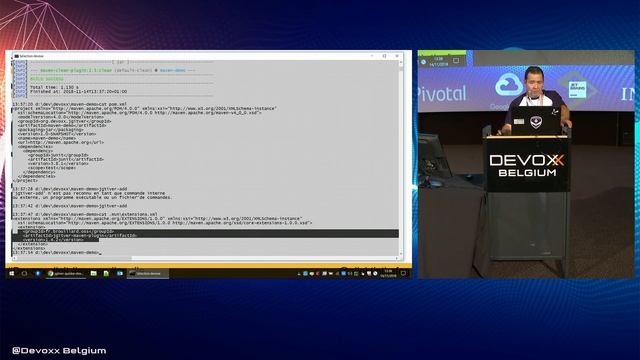Image resolution: width=640 pixels, height=360 pixels.
Task: Open Task View from the taskbar
Action: pyautogui.click(x=24, y=273)
